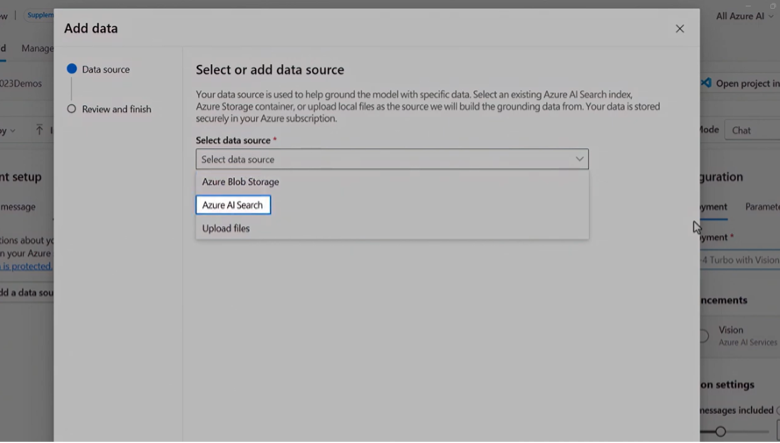Jump to Review and finish step
This screenshot has width=780, height=443.
[116, 109]
